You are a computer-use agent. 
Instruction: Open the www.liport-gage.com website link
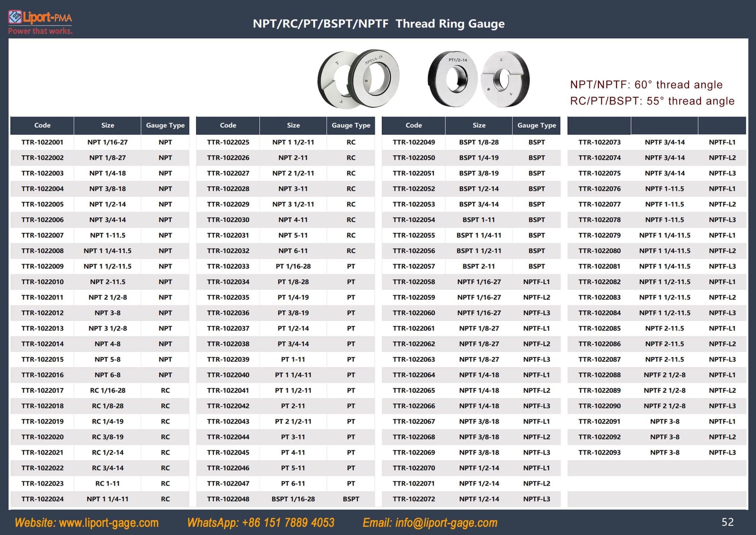109,523
